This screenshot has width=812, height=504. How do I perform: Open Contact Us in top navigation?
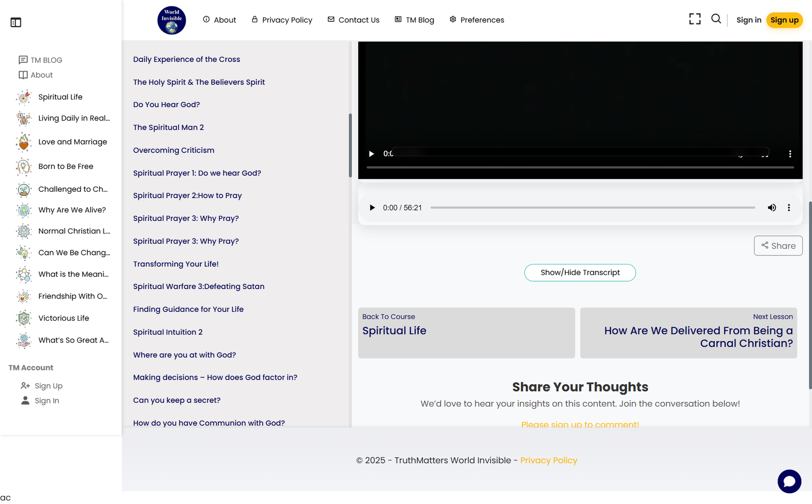353,20
